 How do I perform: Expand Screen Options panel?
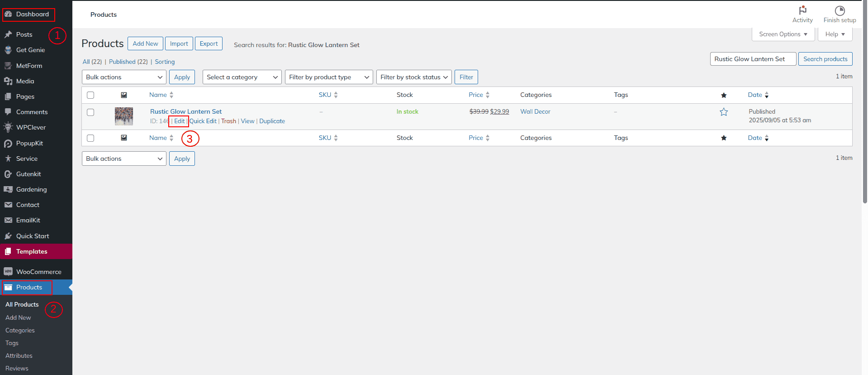pos(783,34)
